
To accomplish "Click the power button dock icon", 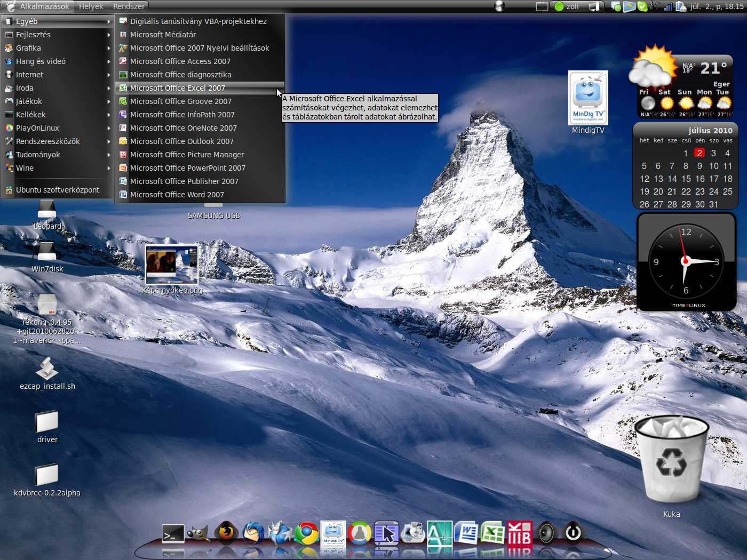I will point(573,532).
